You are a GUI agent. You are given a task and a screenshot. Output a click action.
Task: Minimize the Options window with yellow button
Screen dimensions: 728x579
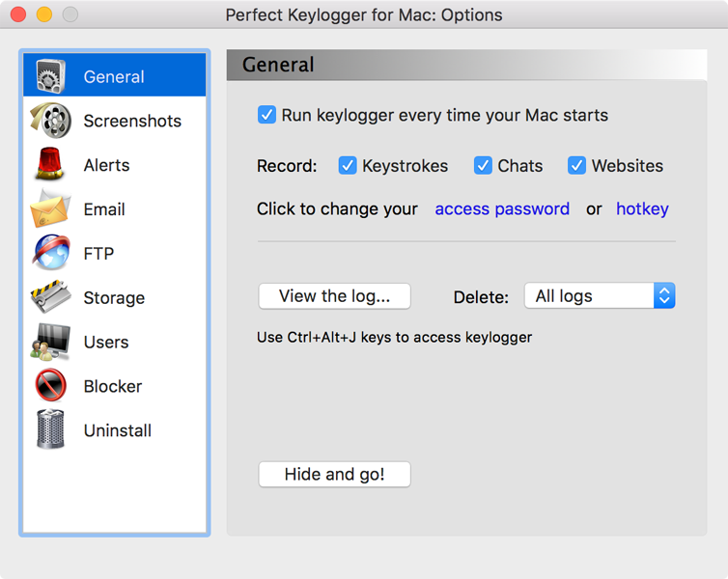pos(43,14)
